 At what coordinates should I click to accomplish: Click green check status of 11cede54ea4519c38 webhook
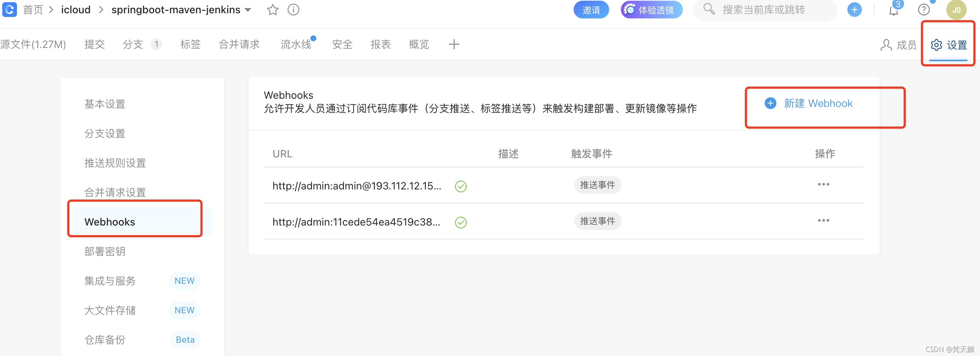[x=461, y=222]
